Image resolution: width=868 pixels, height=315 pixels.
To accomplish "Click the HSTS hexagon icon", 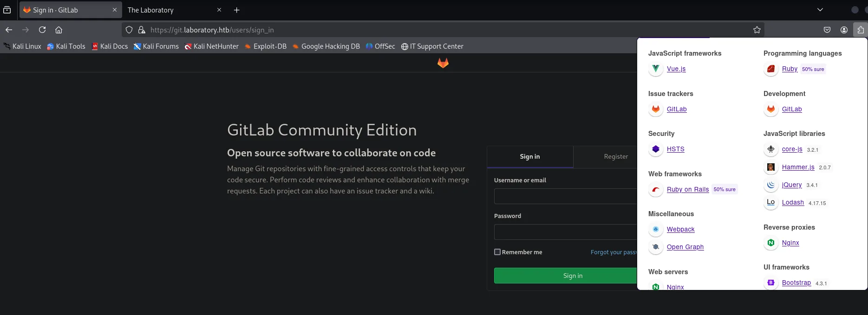I will point(656,149).
